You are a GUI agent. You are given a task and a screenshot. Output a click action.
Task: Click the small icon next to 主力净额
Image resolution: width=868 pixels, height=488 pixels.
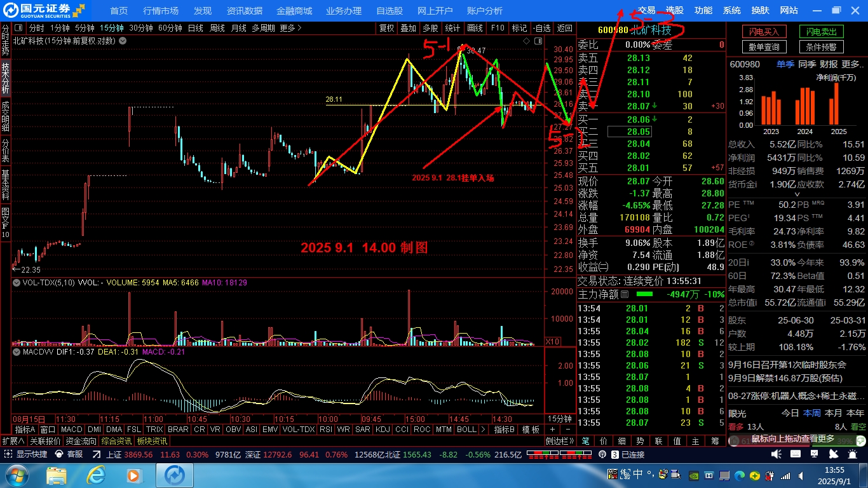[625, 294]
